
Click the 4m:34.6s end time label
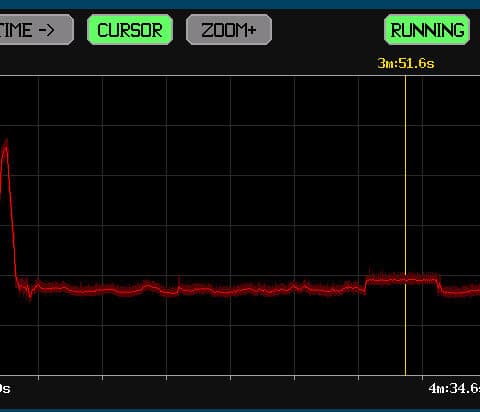pyautogui.click(x=454, y=388)
